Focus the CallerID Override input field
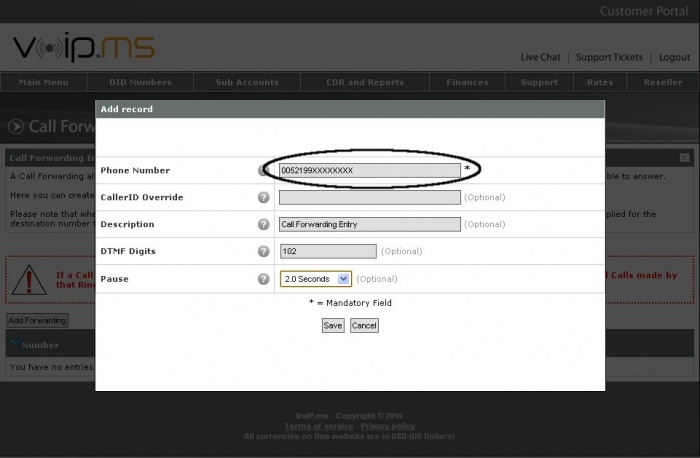This screenshot has height=458, width=700. [x=370, y=197]
